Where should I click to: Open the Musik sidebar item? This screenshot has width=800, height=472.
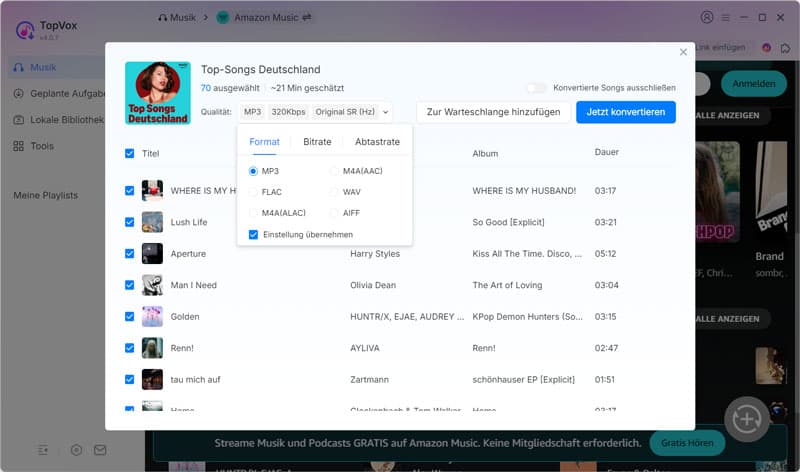tap(55, 67)
